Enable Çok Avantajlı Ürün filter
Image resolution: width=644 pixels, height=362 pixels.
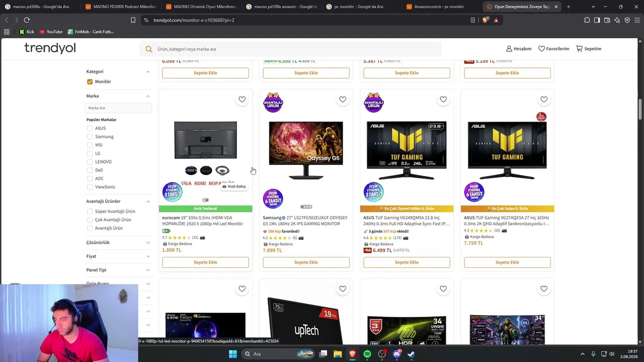(90, 220)
